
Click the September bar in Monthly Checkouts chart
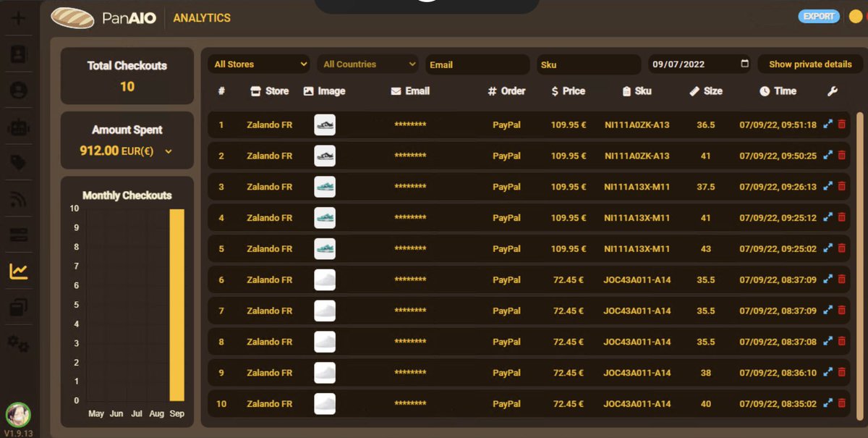coord(176,305)
